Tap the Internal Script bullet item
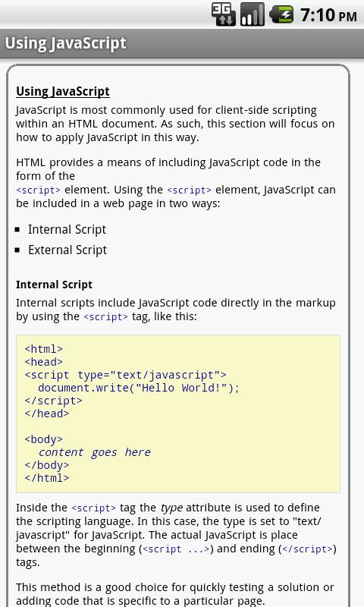 (x=67, y=230)
